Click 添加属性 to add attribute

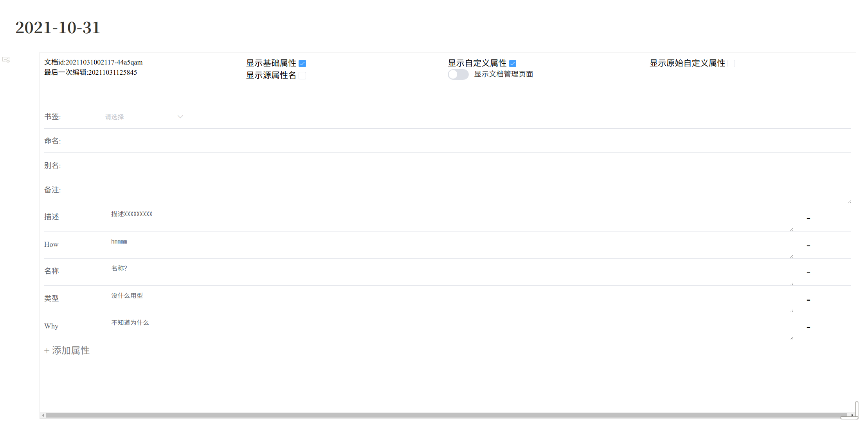(67, 351)
